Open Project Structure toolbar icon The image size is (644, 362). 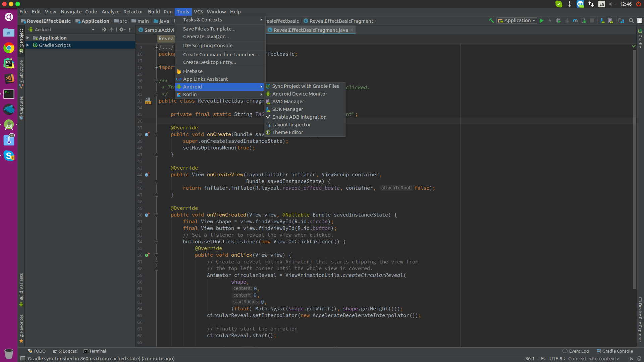coord(621,21)
